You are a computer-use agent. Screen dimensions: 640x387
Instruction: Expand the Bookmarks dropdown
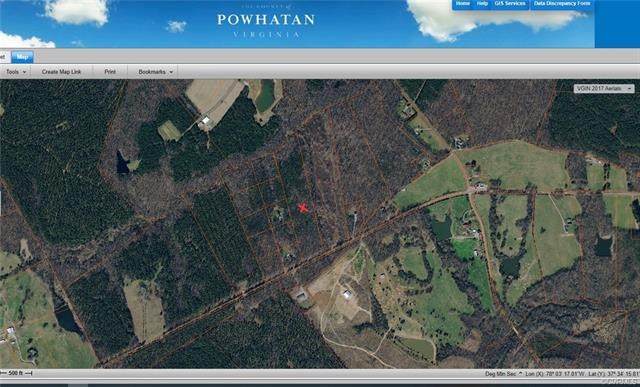(156, 72)
